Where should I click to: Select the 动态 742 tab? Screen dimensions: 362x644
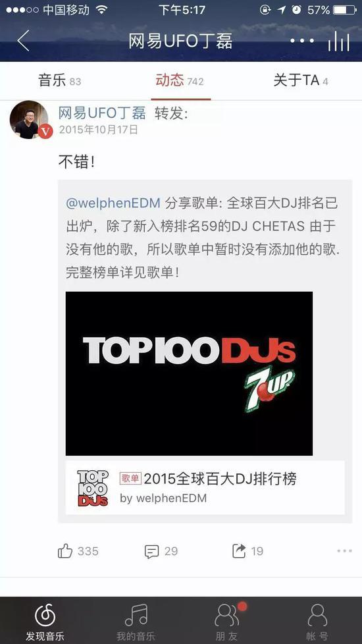tap(180, 80)
